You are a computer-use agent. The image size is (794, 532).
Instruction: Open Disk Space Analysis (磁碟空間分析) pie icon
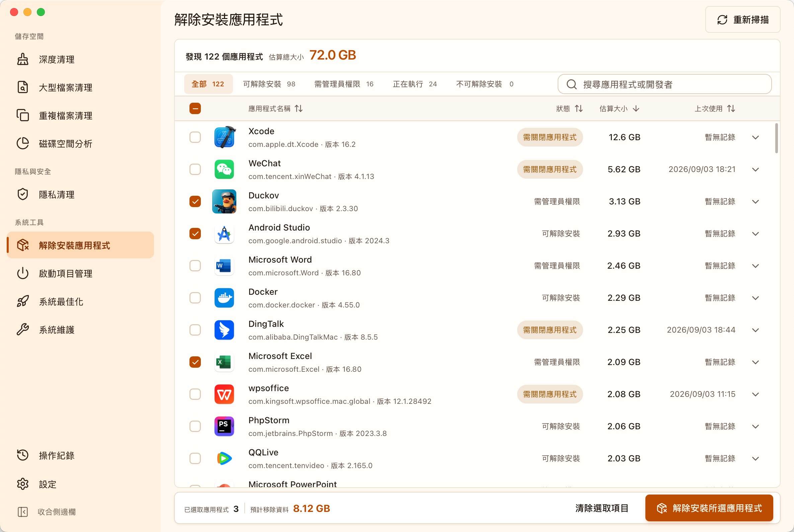[x=23, y=144]
